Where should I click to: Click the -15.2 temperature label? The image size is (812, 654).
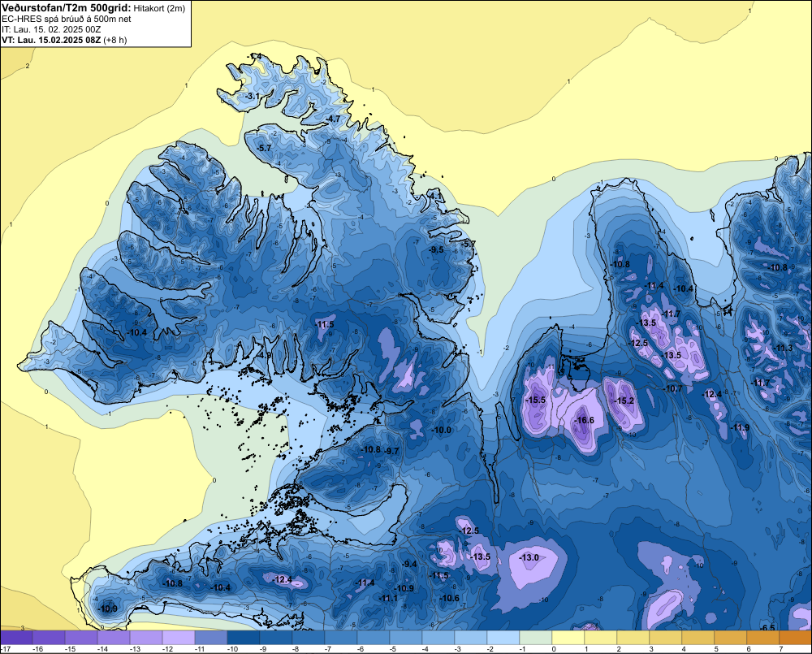tap(624, 401)
